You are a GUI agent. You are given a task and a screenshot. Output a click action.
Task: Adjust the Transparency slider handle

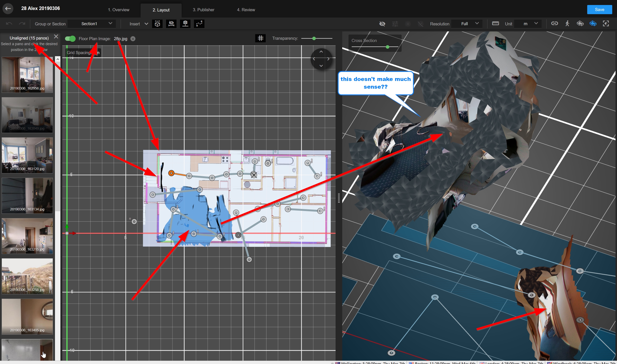[314, 39]
